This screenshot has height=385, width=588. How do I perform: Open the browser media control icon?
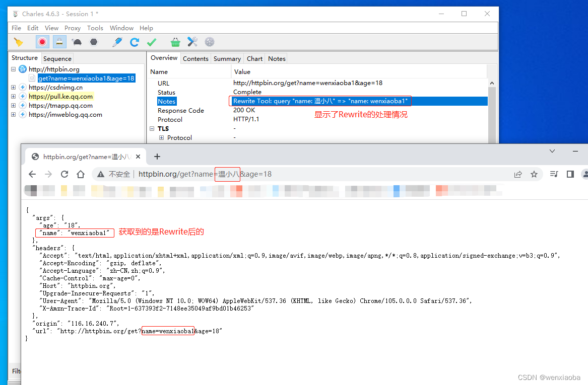click(554, 174)
